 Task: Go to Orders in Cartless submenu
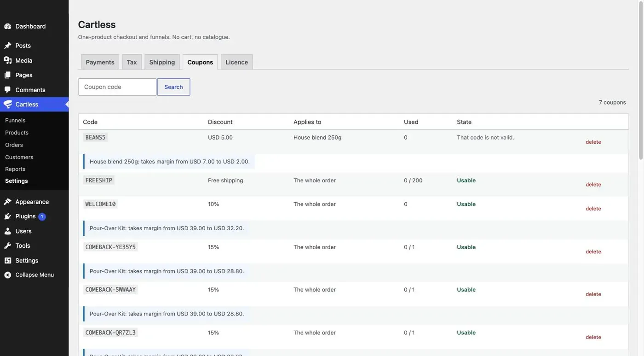tap(14, 145)
